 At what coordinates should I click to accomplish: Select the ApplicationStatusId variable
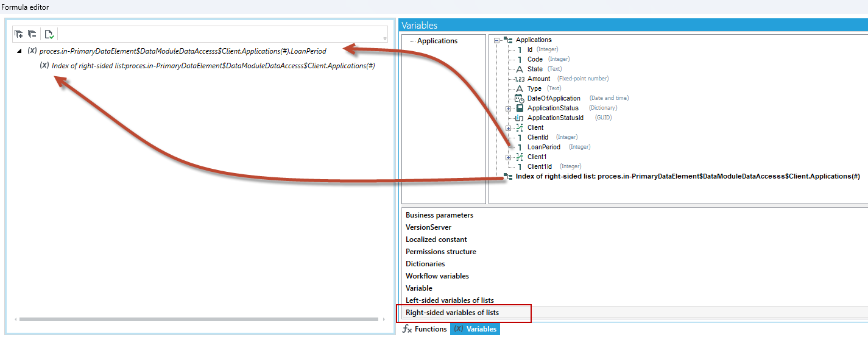[556, 118]
